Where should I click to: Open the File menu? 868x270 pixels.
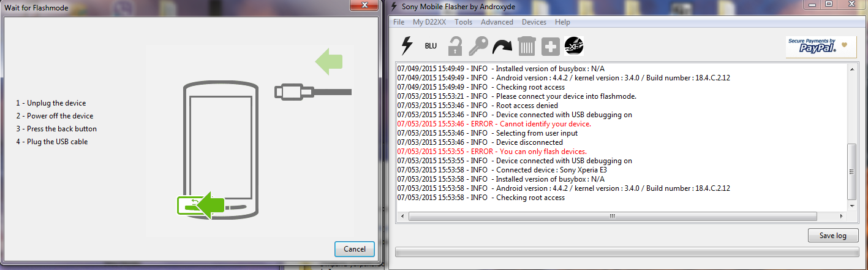click(x=399, y=22)
